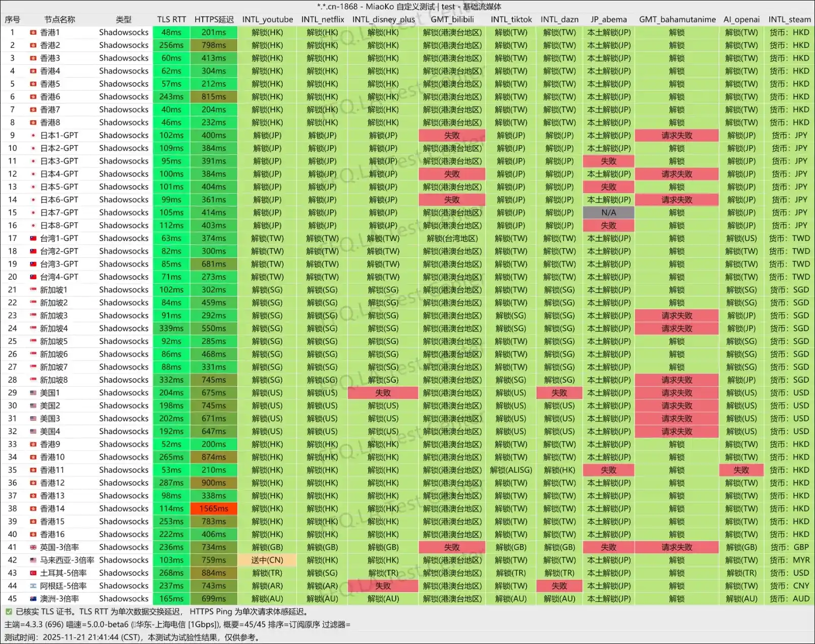Click the TLS RTT column header

point(171,19)
